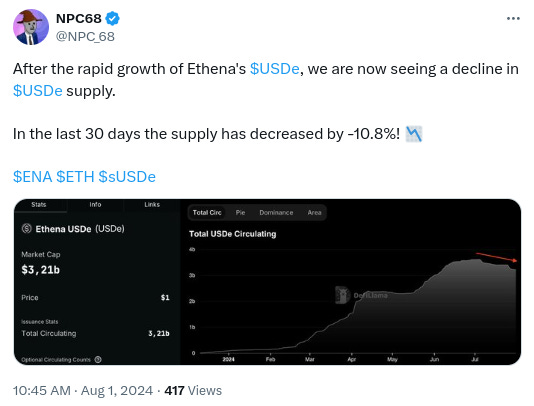The height and width of the screenshot is (406, 534).
Task: Click the Ethena USDe coin icon
Action: pyautogui.click(x=27, y=229)
